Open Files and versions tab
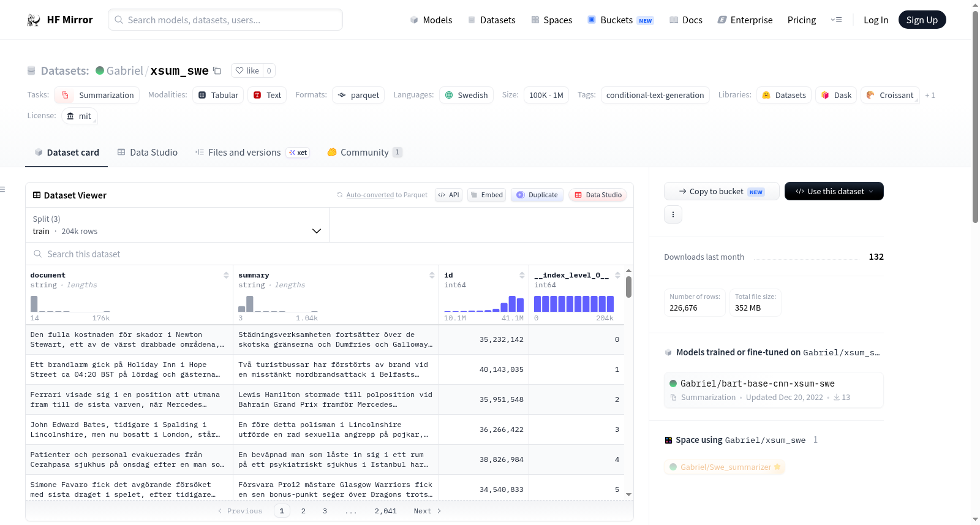Screen dimensions: 980x525 252,153
